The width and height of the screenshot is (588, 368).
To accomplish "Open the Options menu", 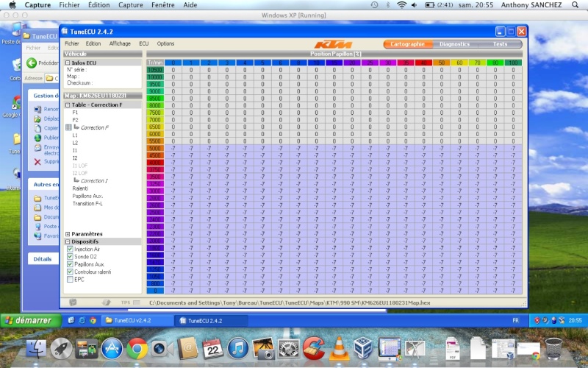I will point(165,43).
